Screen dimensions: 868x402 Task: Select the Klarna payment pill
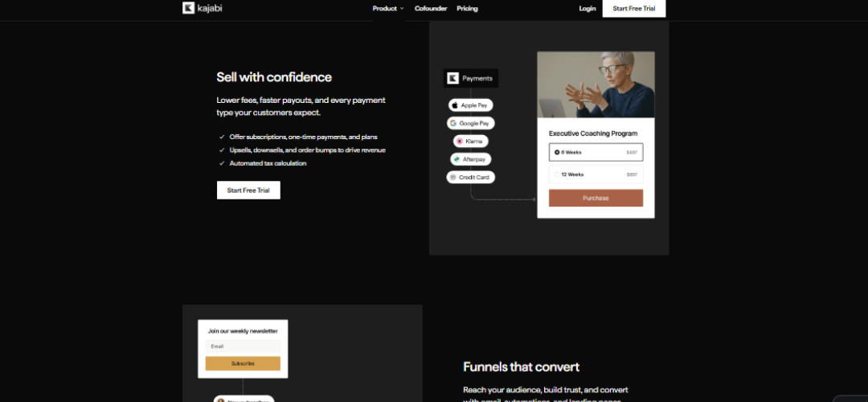coord(470,142)
